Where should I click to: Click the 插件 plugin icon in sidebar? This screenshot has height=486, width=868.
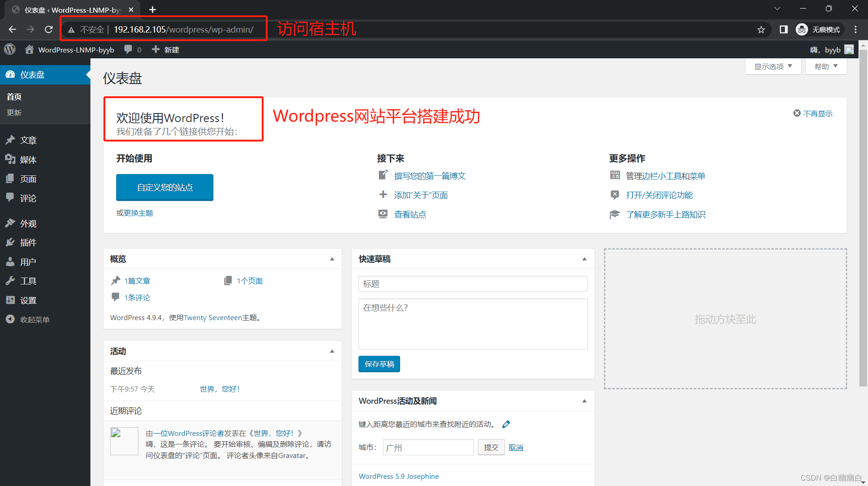point(10,242)
